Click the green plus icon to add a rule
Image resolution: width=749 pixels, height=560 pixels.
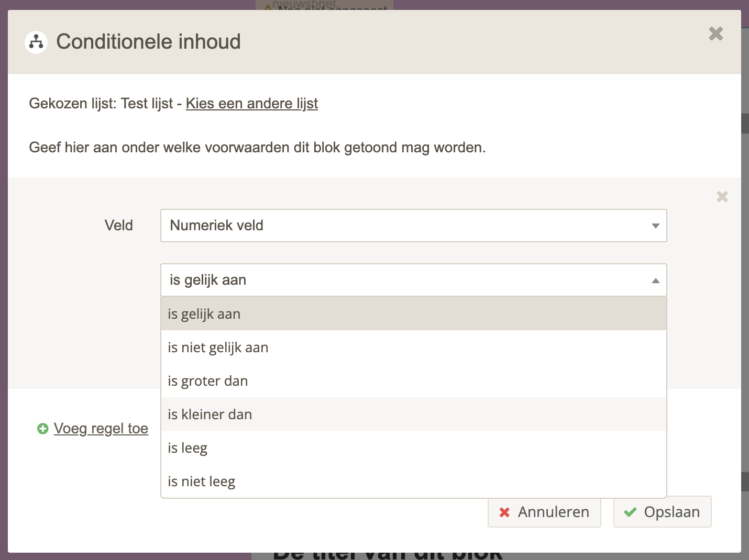point(43,429)
